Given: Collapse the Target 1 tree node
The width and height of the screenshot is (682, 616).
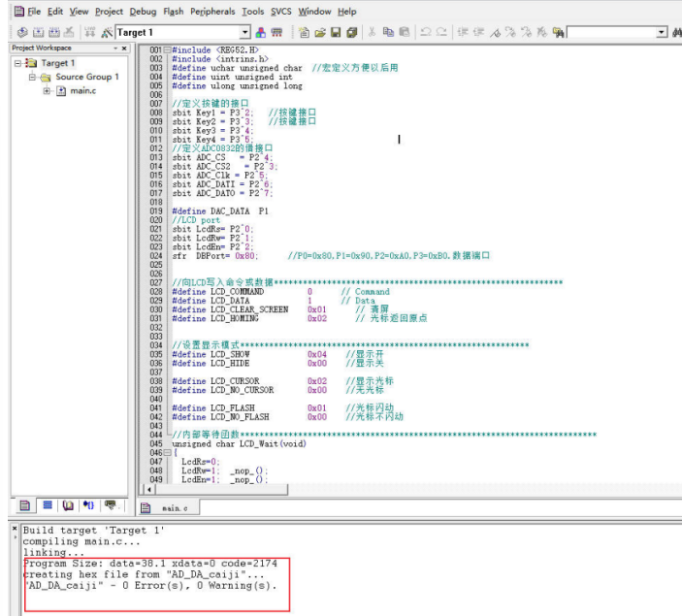Looking at the screenshot, I should (x=17, y=63).
